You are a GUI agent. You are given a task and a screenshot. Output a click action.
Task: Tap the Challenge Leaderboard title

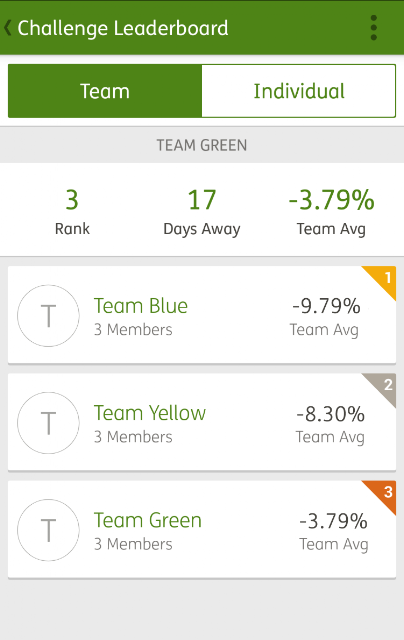[x=123, y=28]
